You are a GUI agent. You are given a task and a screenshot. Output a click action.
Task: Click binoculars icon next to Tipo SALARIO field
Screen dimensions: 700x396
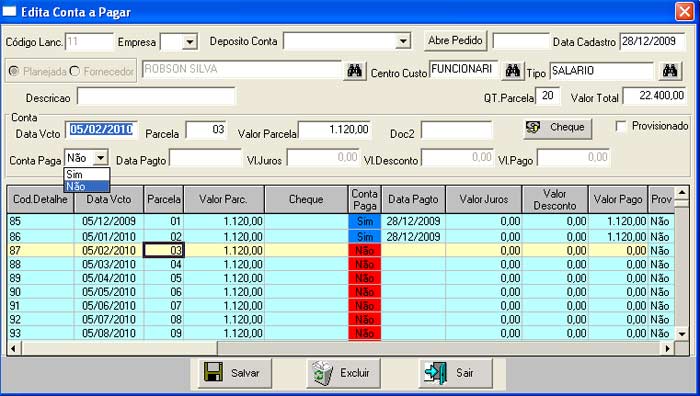[x=670, y=71]
